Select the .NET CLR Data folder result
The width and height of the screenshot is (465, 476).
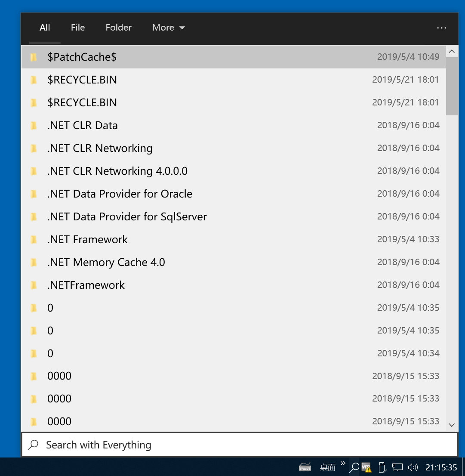coord(83,126)
